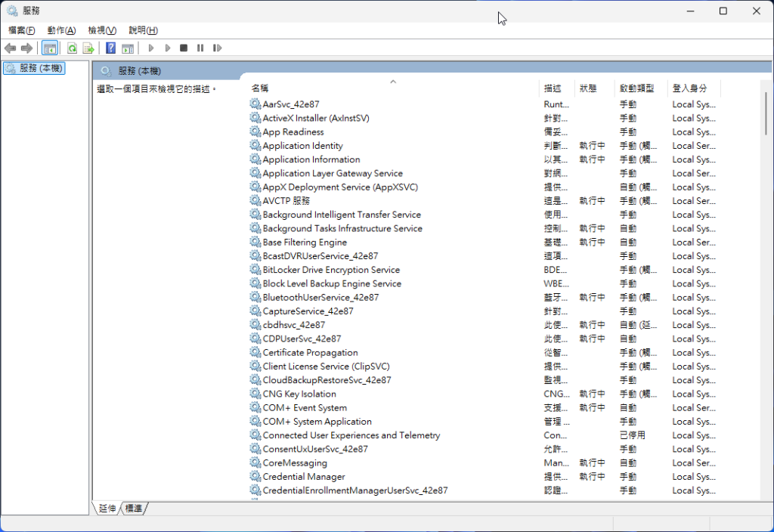Open Help via blue question mark icon
Screen dimensions: 774x532
110,48
